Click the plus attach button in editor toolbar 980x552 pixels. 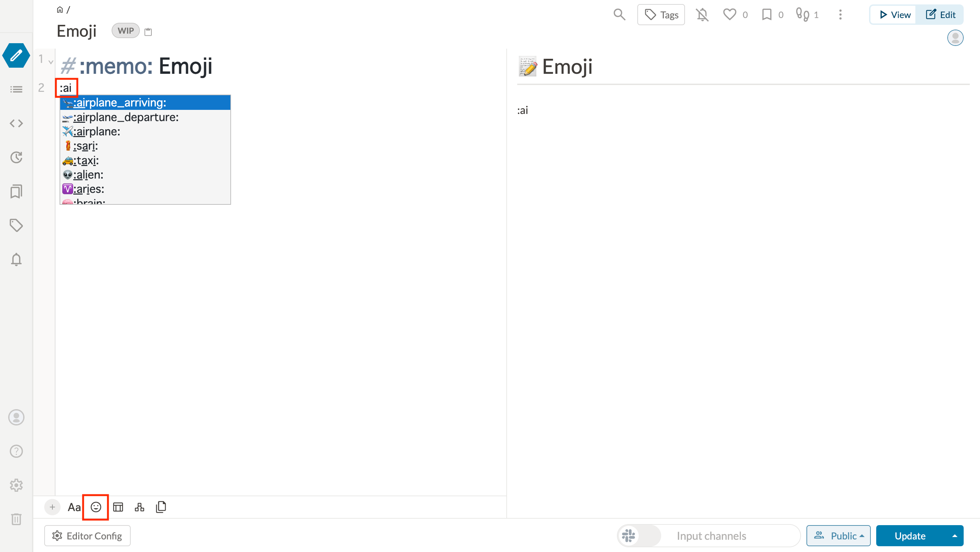(52, 507)
